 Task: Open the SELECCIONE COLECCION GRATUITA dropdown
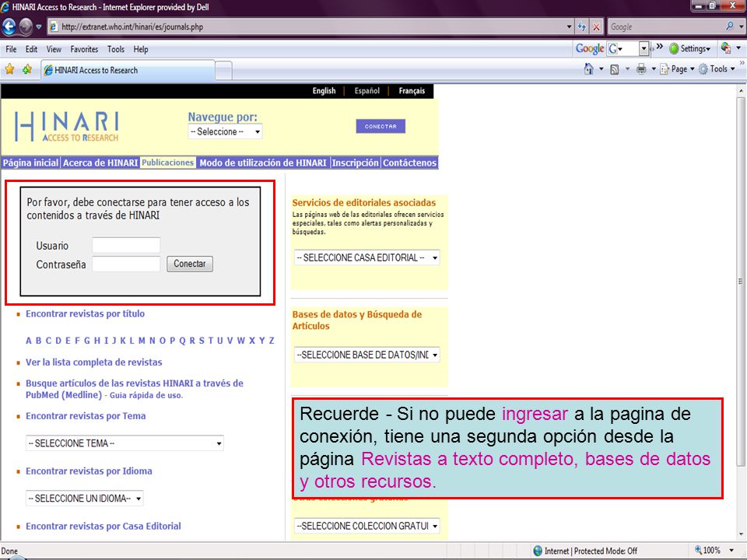pos(366,527)
